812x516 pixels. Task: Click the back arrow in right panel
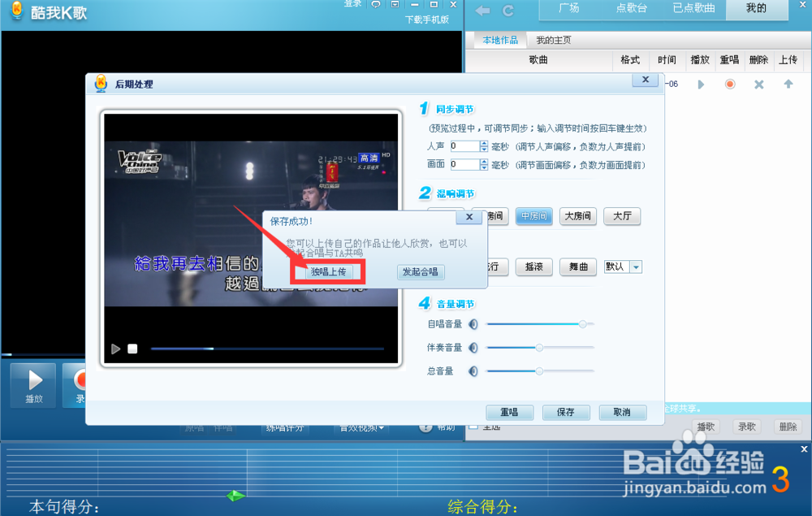coord(482,11)
